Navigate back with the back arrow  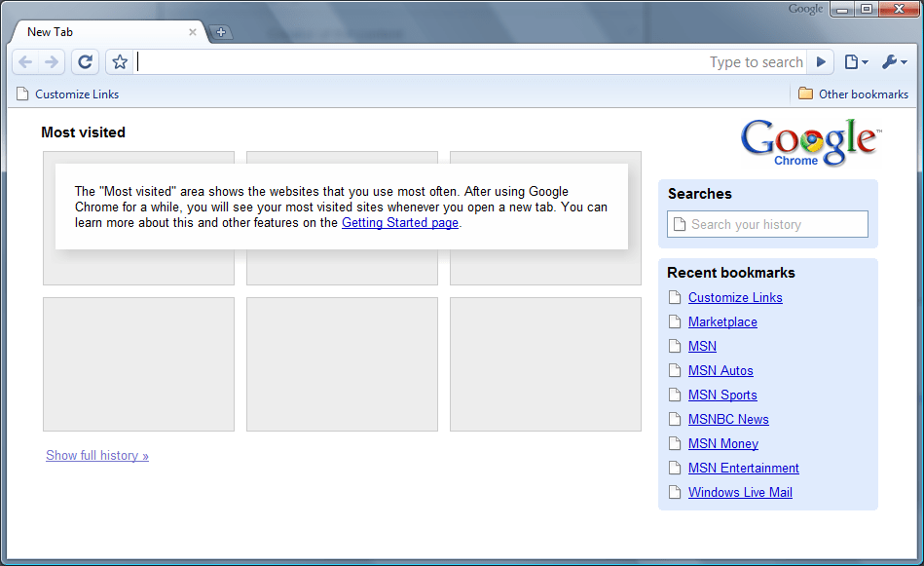point(25,61)
